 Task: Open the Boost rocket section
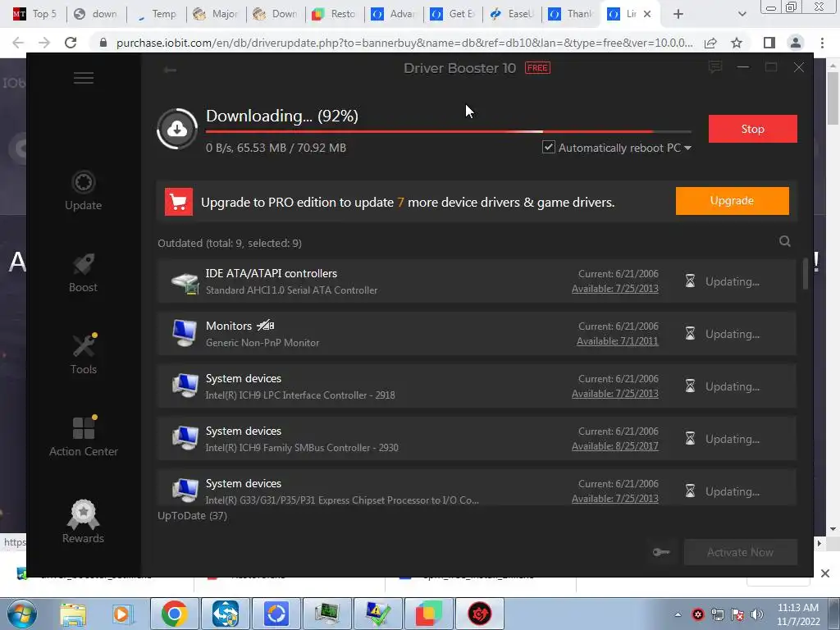pos(83,272)
